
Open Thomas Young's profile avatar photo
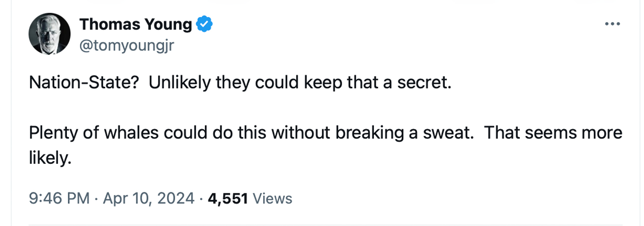(x=49, y=34)
